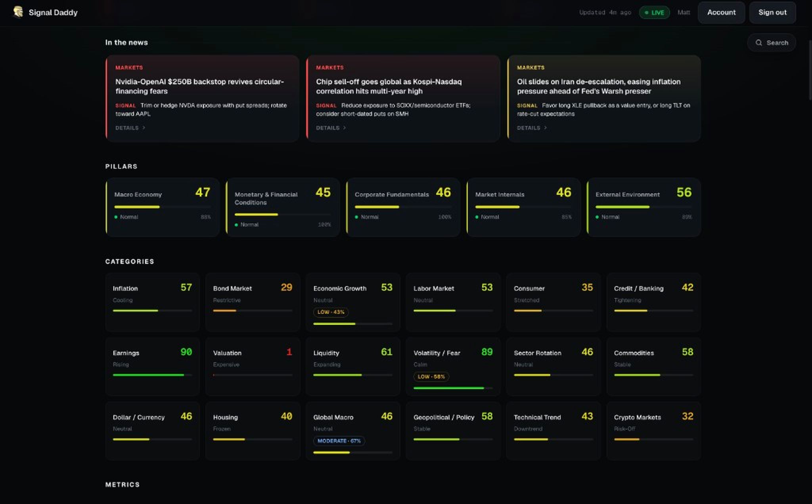Click the Earnings score value 90

click(x=186, y=352)
